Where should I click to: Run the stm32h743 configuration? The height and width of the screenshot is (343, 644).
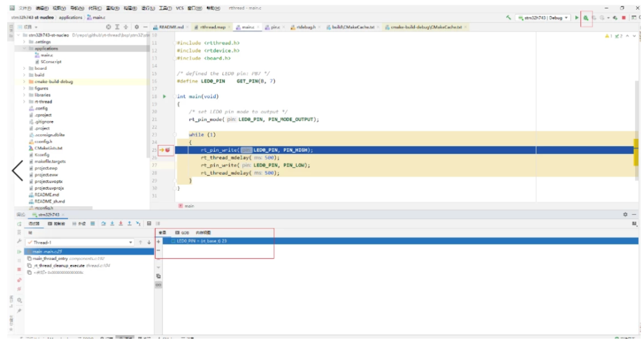coord(577,18)
